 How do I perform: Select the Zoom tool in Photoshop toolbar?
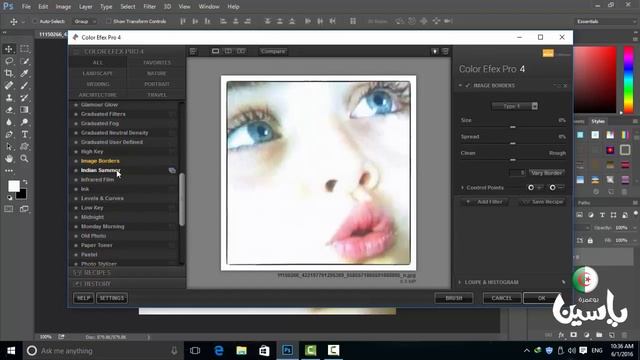(x=24, y=159)
